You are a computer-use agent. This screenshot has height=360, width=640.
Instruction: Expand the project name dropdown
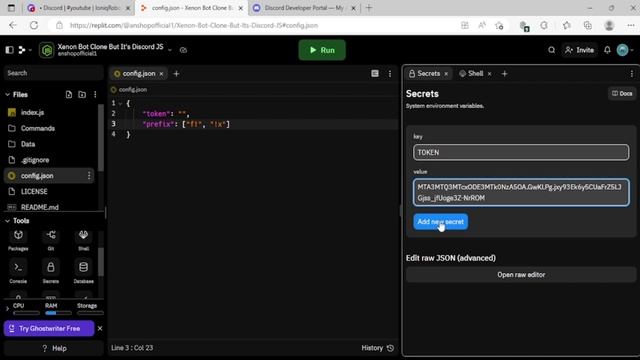click(170, 50)
